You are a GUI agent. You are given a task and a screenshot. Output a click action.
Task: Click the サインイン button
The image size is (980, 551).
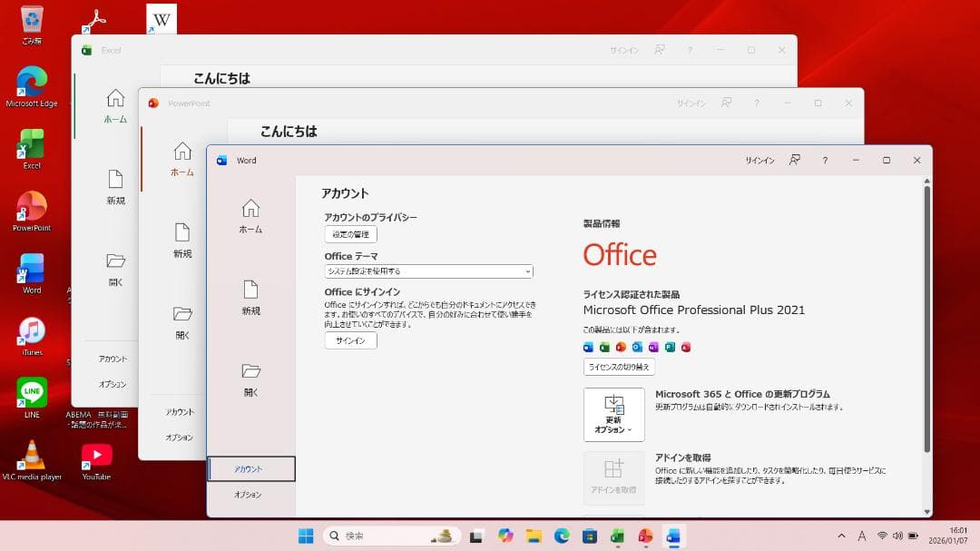(350, 340)
